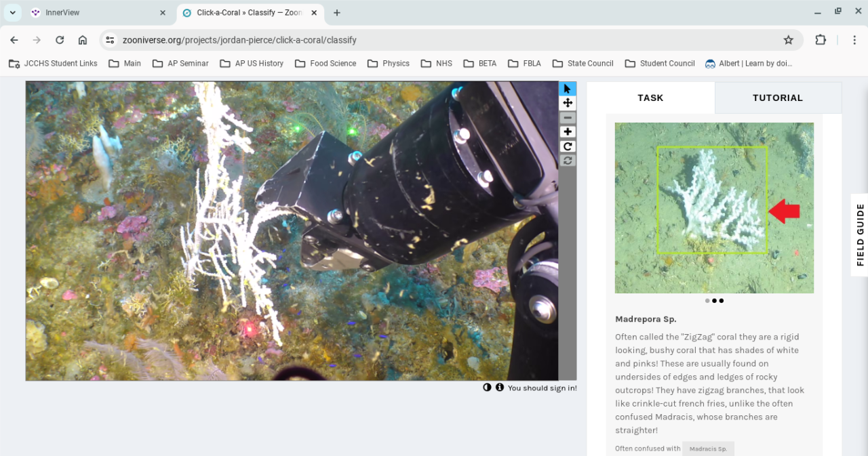Open the browser extensions menu

821,40
